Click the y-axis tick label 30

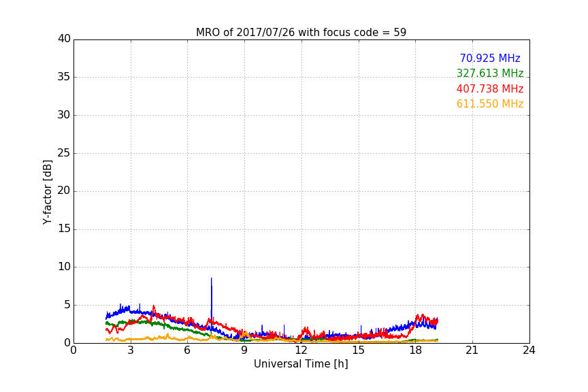[x=64, y=115]
